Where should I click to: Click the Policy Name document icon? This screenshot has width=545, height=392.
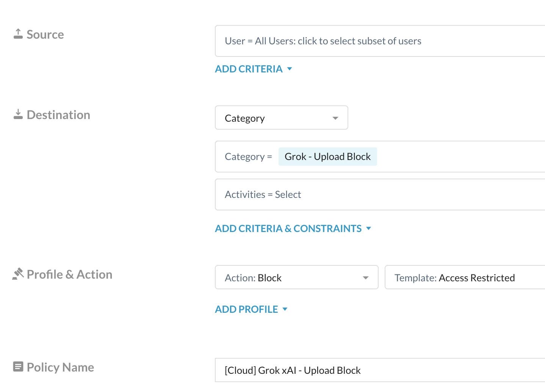pos(18,367)
